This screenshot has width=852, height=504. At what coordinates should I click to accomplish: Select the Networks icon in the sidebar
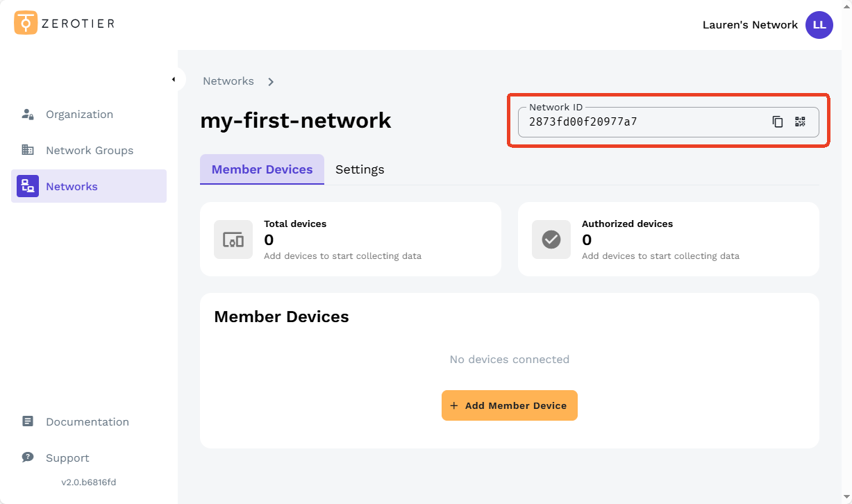click(27, 186)
